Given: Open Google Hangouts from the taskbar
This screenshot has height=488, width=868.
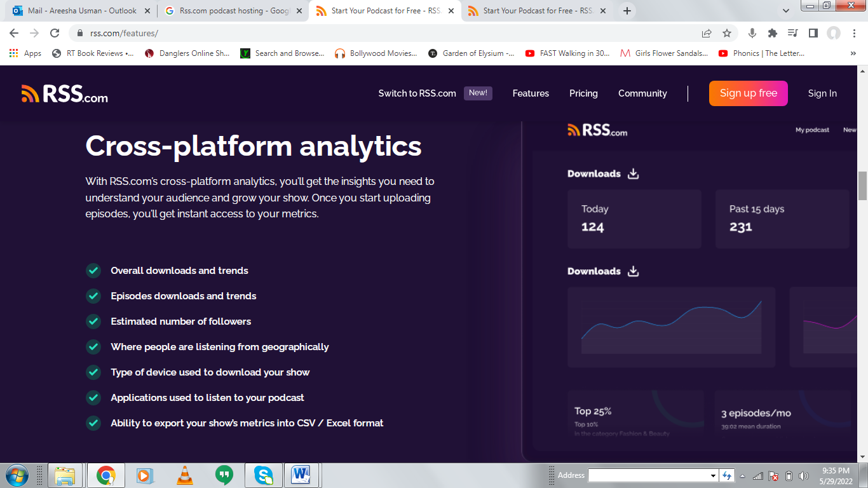Looking at the screenshot, I should point(224,475).
